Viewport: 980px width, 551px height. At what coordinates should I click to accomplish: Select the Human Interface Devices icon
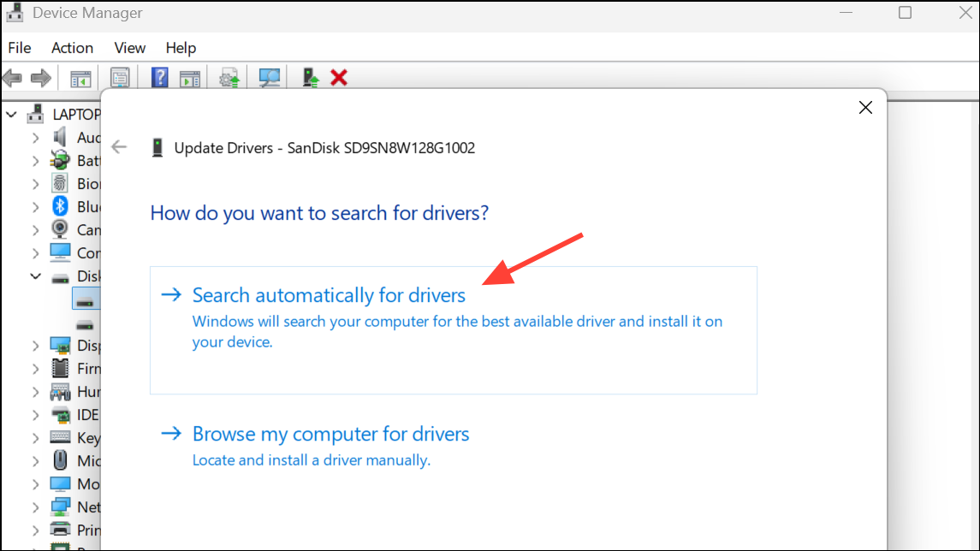point(61,392)
